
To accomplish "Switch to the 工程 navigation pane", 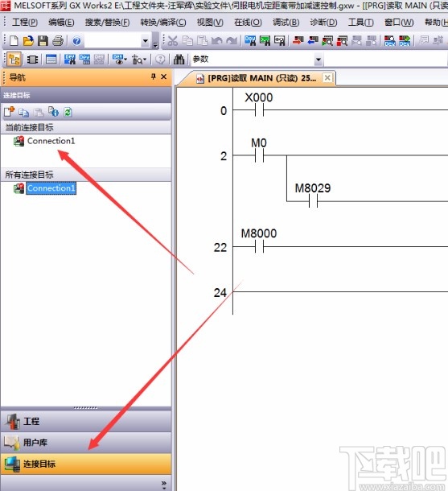I will pos(86,421).
